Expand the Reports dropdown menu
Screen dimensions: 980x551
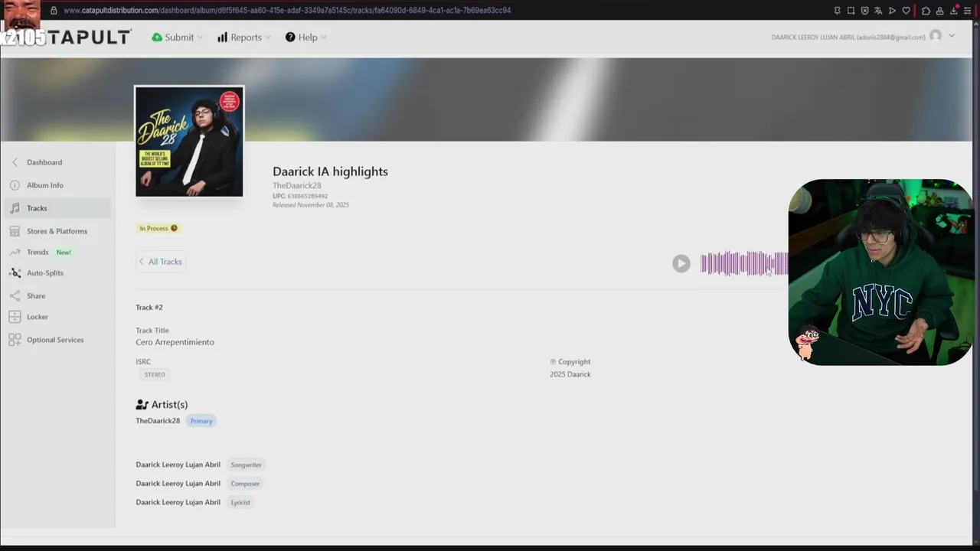click(244, 37)
